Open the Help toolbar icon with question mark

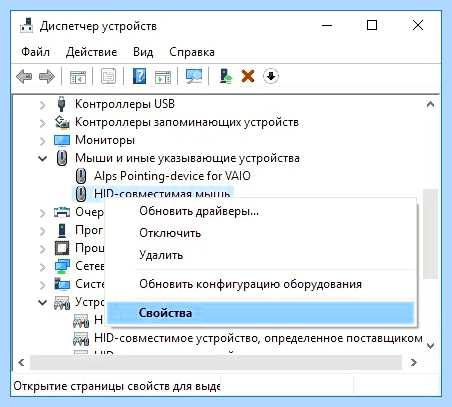[x=139, y=76]
